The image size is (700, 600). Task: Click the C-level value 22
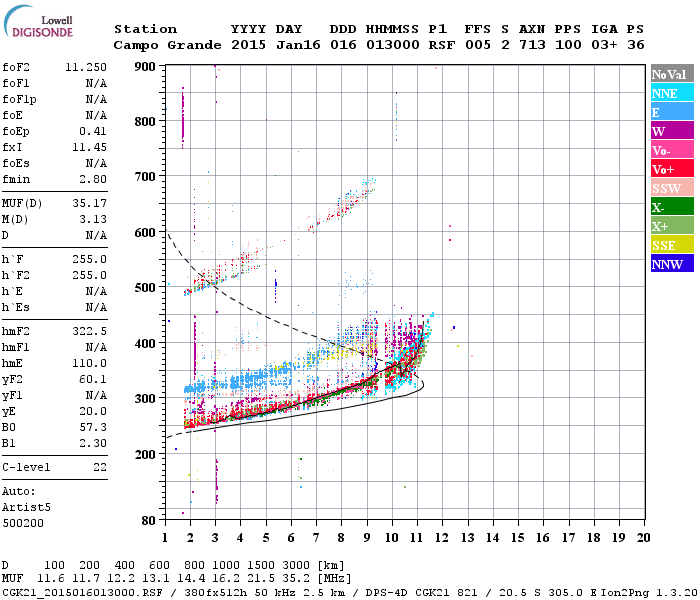100,467
